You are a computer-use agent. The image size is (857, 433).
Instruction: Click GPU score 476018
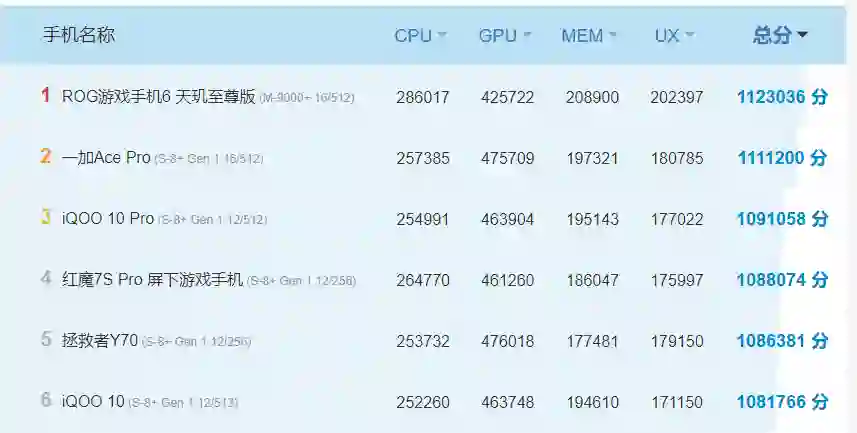(x=508, y=341)
